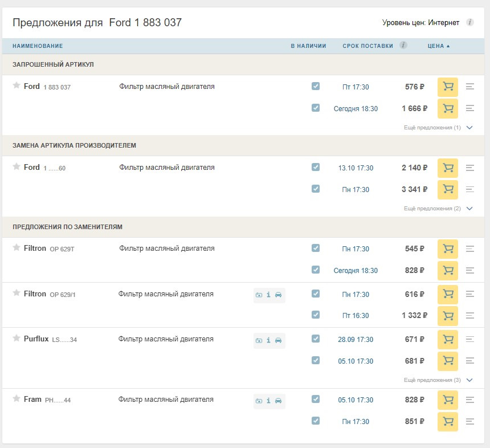Toggle checkbox for Filtron 828 ₽ today offer
Image resolution: width=490 pixels, height=448 pixels.
point(316,270)
